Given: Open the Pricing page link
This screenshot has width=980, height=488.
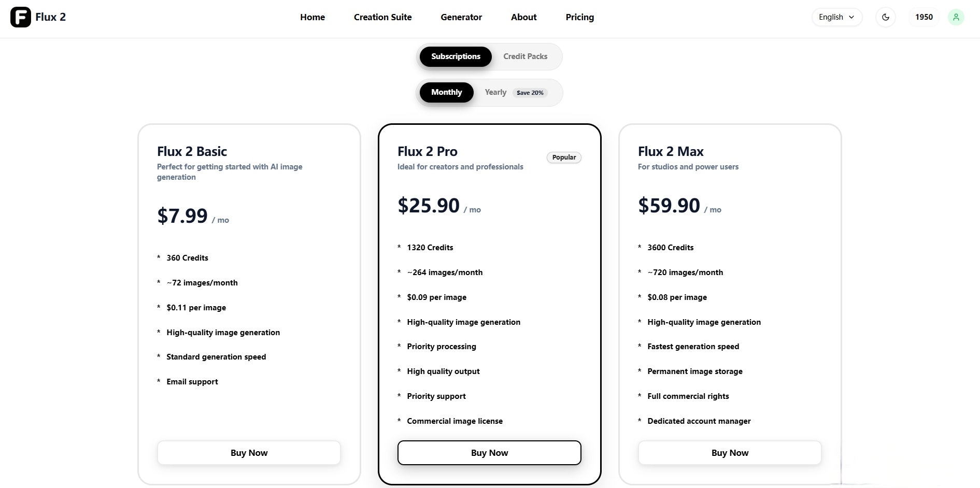Looking at the screenshot, I should 579,17.
